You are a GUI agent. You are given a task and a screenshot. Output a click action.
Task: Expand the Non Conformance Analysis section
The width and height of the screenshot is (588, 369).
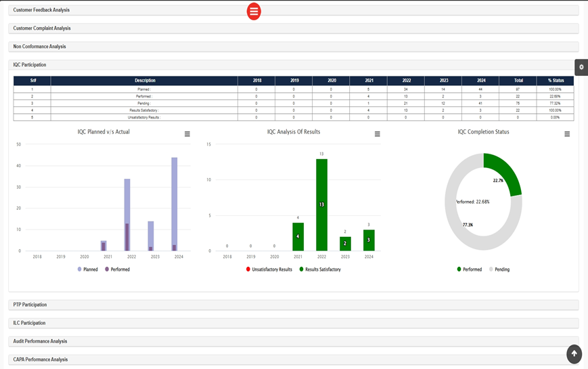click(x=294, y=47)
